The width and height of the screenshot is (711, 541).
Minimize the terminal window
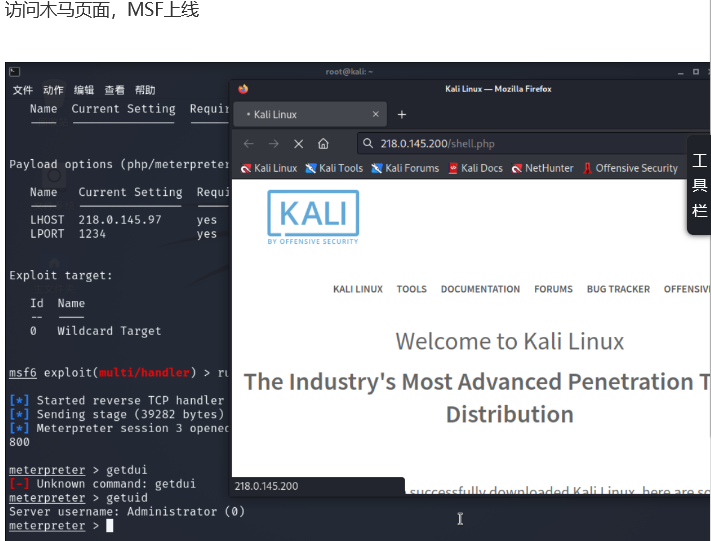[x=681, y=72]
